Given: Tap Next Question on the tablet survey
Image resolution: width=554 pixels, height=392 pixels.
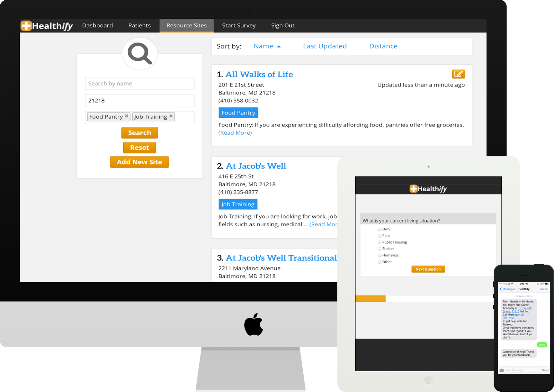Looking at the screenshot, I should [x=428, y=269].
